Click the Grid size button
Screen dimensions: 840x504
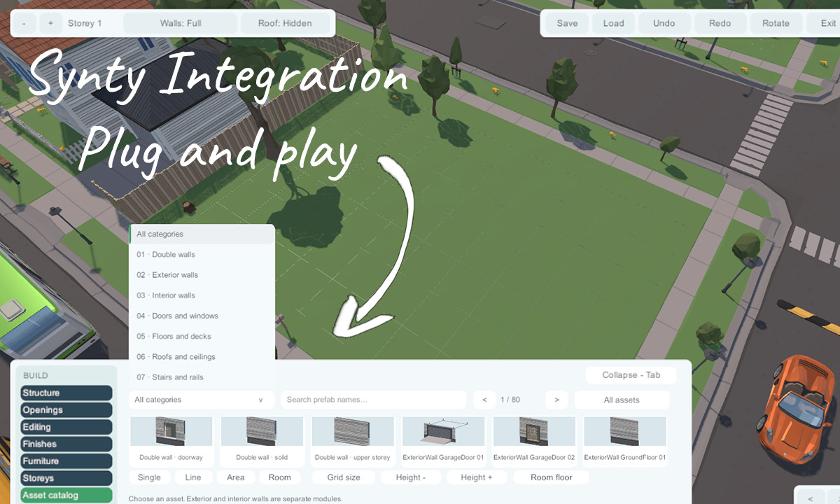(x=344, y=477)
